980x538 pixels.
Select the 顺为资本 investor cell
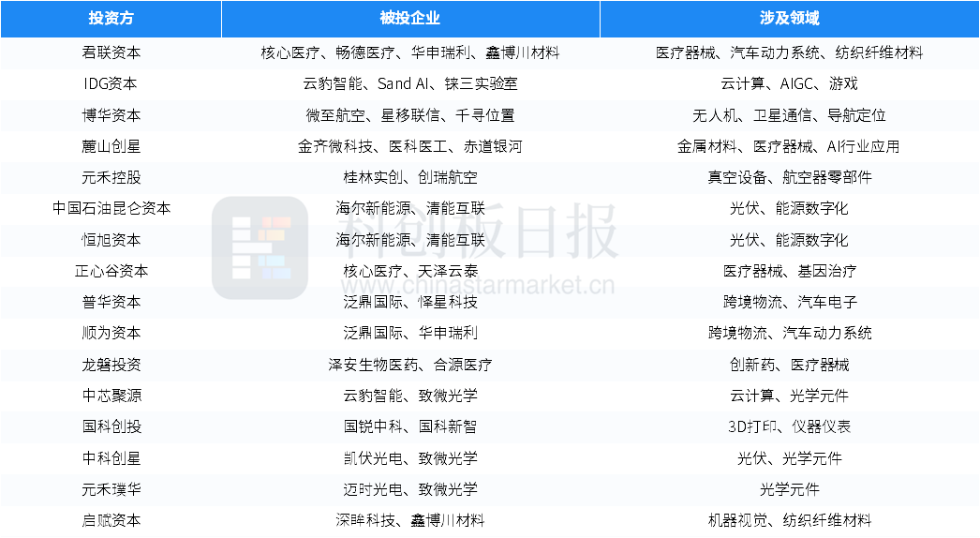[x=111, y=334]
